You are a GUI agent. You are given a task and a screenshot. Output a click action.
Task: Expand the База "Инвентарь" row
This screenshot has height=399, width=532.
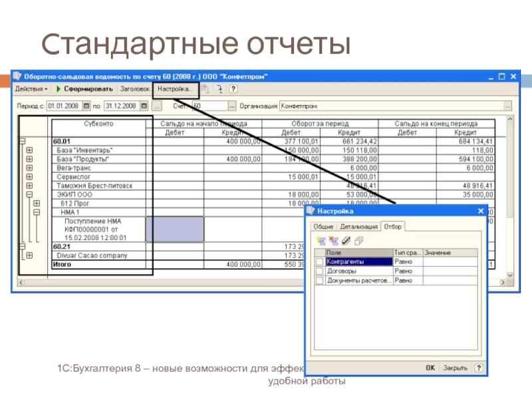pos(29,150)
